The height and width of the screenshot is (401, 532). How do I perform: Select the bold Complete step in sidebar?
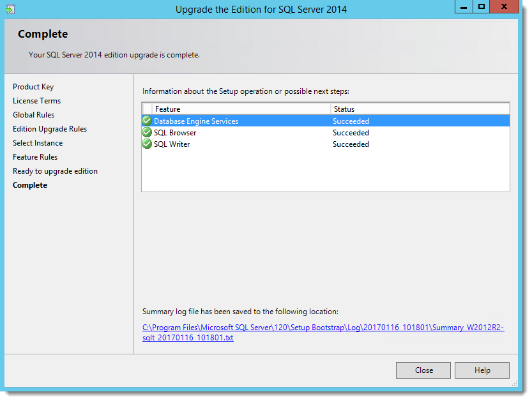tap(30, 185)
